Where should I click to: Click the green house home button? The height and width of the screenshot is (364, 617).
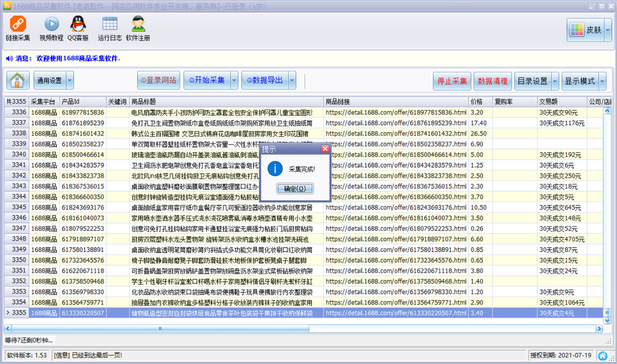coord(18,80)
